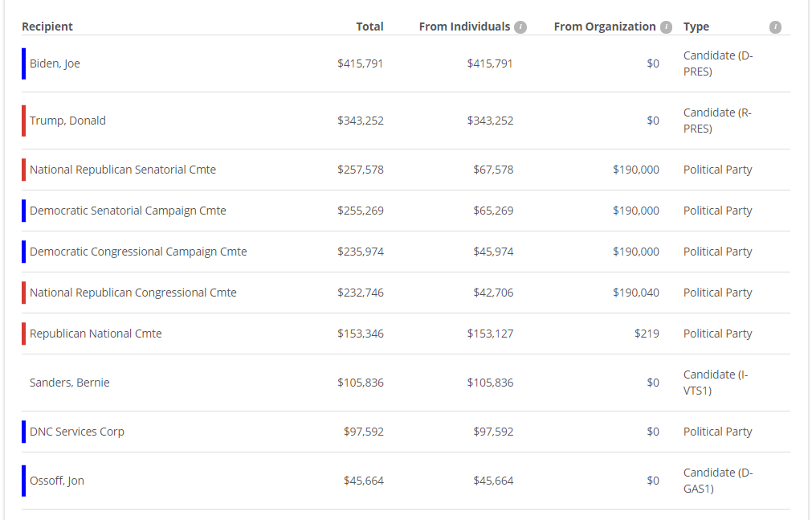Click the From Organization header text
This screenshot has width=812, height=520.
[x=604, y=27]
